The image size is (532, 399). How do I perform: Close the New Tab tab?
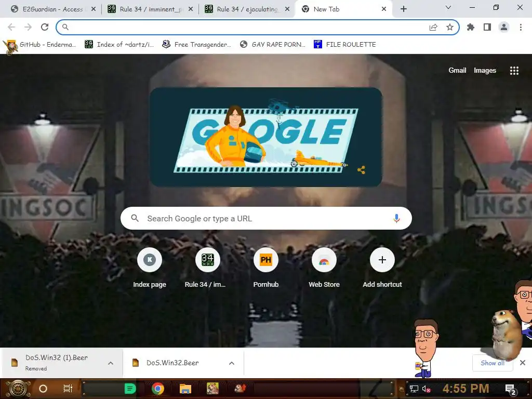click(x=384, y=9)
